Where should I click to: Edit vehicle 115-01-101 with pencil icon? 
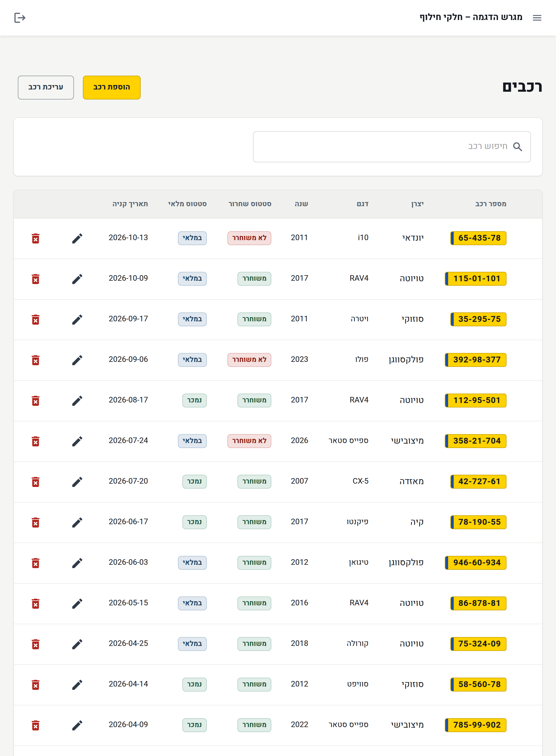pyautogui.click(x=77, y=279)
